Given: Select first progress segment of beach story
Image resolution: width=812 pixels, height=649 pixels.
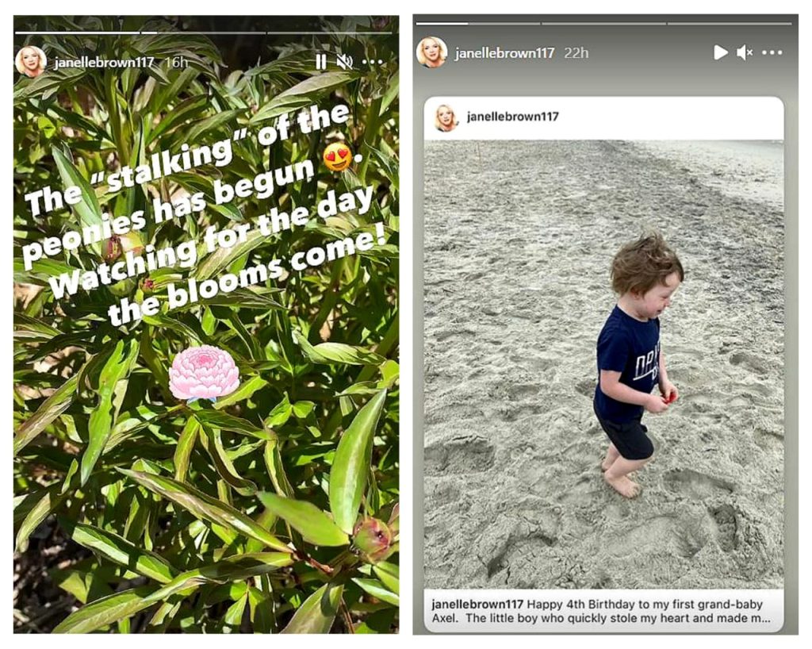Looking at the screenshot, I should point(478,23).
